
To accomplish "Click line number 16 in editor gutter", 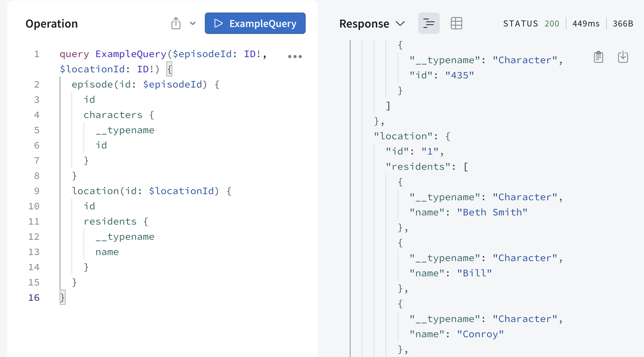I will coord(34,297).
